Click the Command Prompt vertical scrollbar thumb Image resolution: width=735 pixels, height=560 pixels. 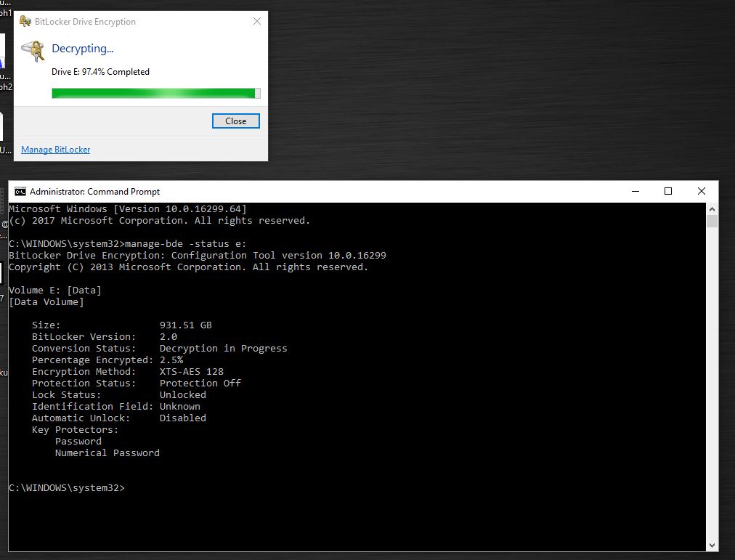click(712, 222)
